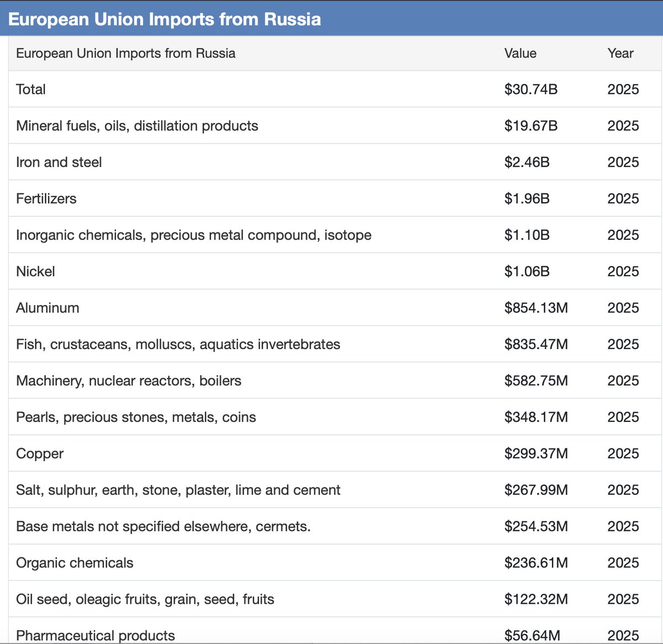Click the $254.53M value cell
The width and height of the screenshot is (663, 644).
(536, 527)
